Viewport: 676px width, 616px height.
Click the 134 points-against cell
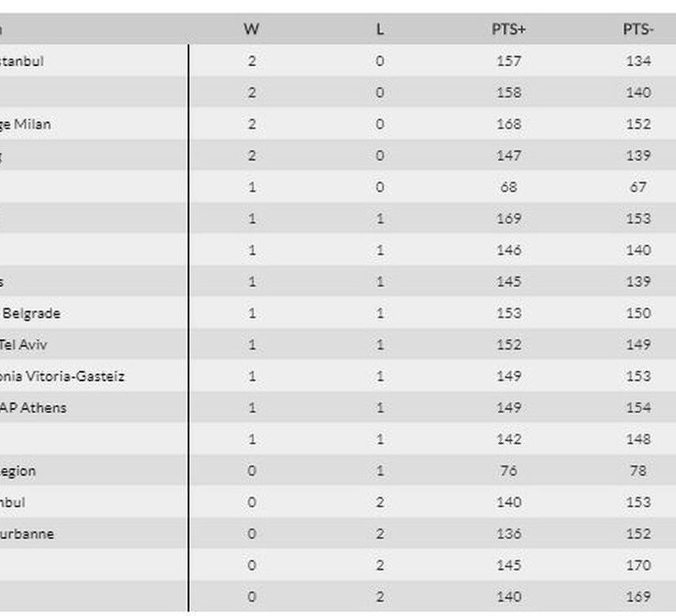638,61
